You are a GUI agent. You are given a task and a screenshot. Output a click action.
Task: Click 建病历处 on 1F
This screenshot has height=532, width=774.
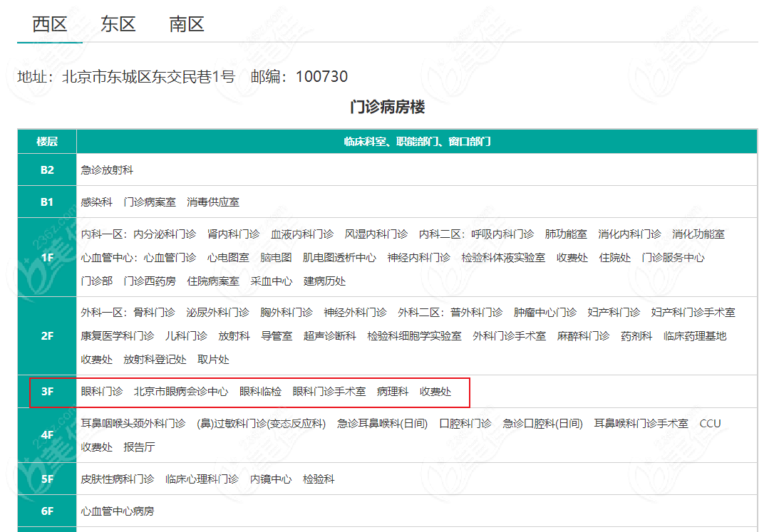tap(325, 281)
